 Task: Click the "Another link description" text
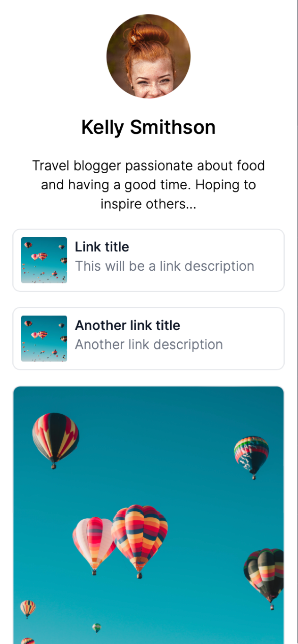coord(149,345)
